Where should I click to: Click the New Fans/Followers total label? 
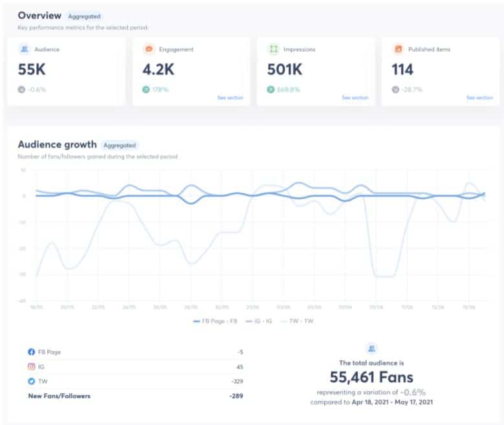click(x=59, y=396)
